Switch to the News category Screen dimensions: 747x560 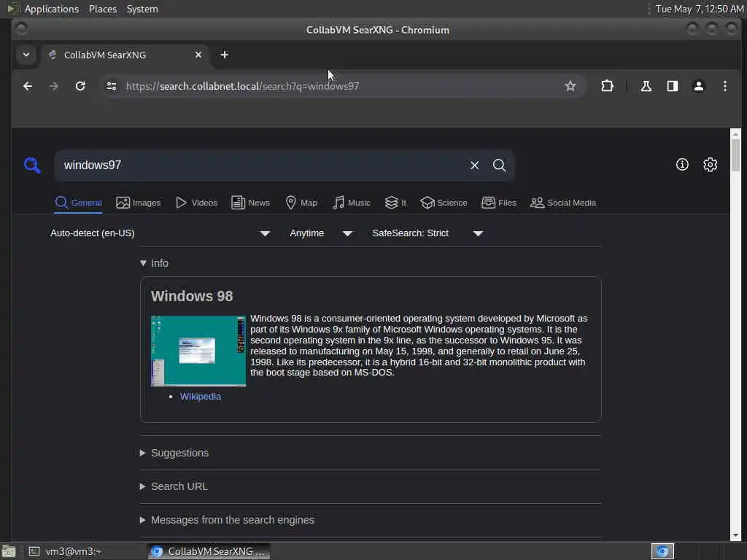pyautogui.click(x=250, y=203)
